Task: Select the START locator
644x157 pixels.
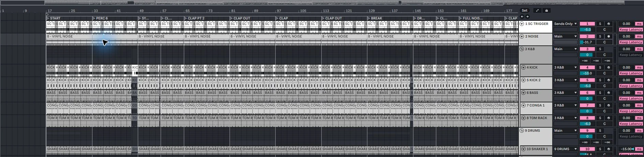Action: [x=53, y=18]
